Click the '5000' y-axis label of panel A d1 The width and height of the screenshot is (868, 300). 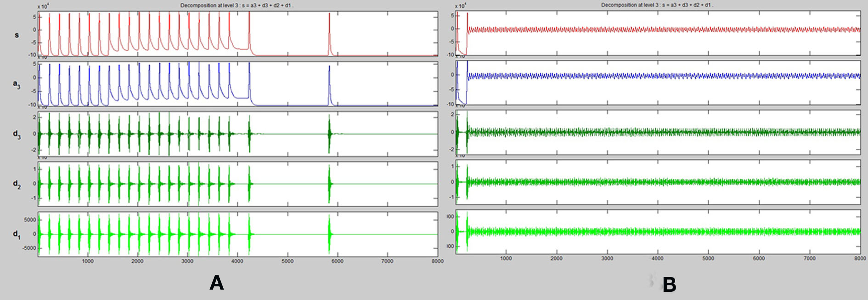[x=30, y=220]
